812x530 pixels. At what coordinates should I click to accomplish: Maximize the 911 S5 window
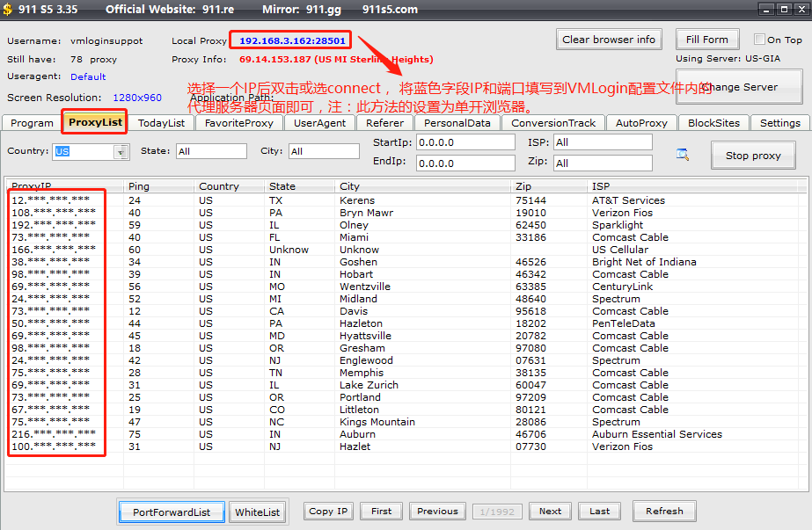pyautogui.click(x=783, y=10)
